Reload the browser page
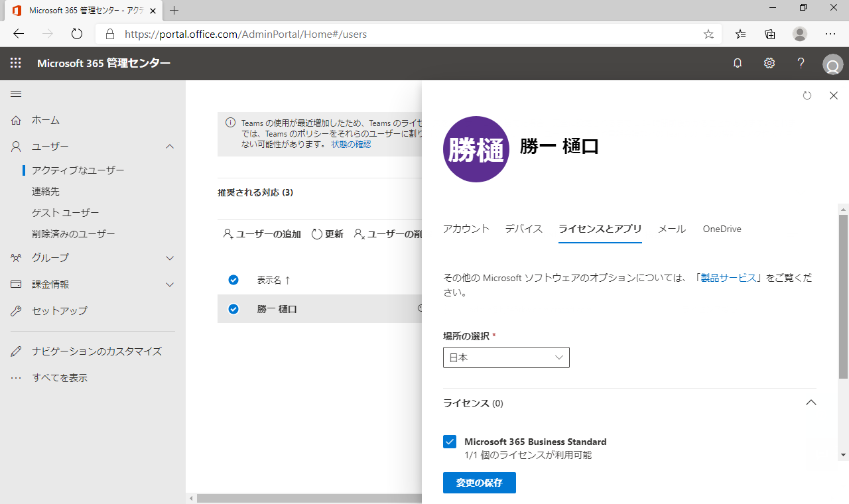This screenshot has height=504, width=849. pyautogui.click(x=76, y=34)
